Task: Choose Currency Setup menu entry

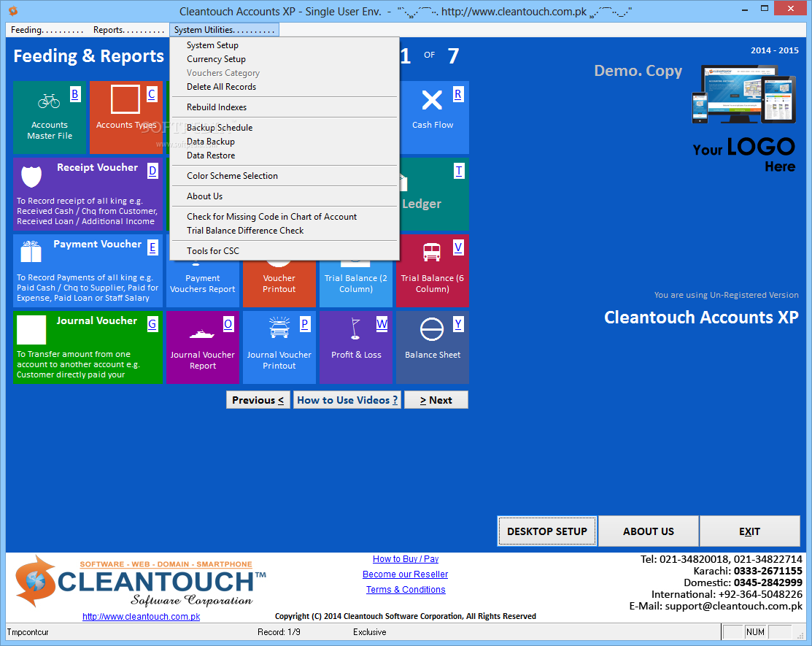Action: (x=285, y=59)
